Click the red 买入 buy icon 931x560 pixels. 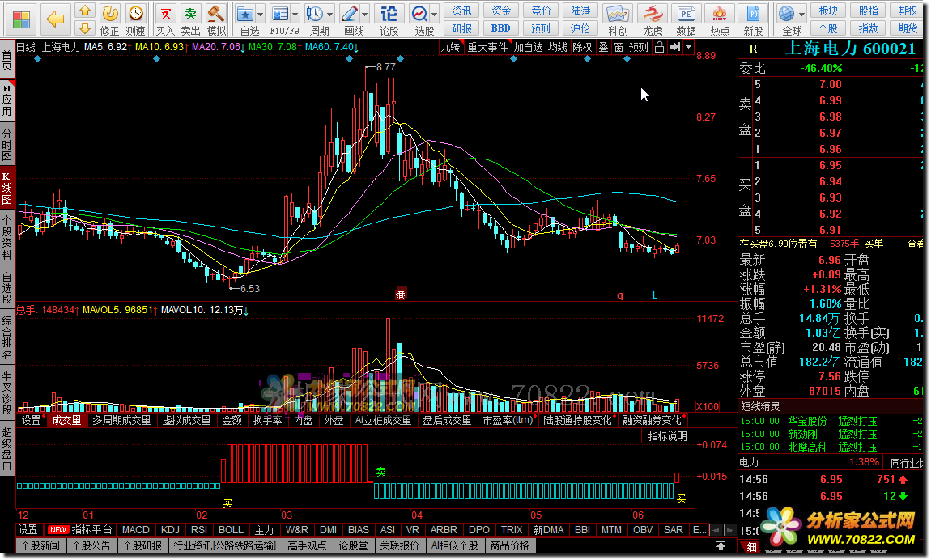pos(166,13)
